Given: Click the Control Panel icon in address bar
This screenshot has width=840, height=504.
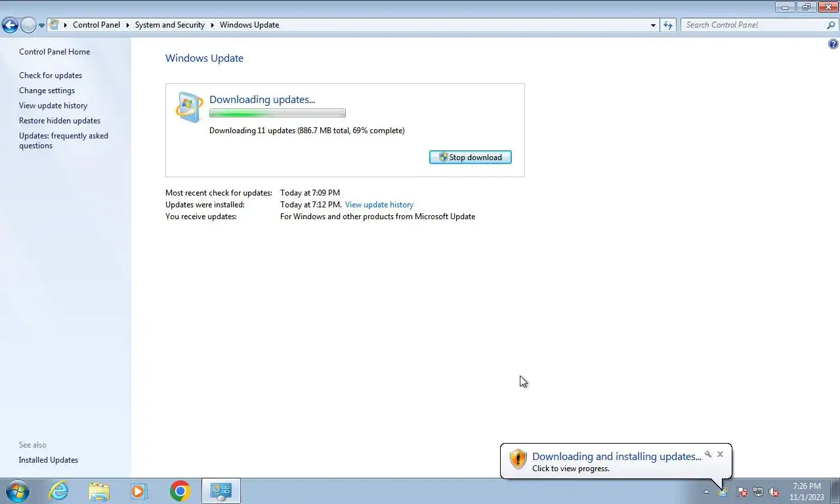Looking at the screenshot, I should (x=54, y=25).
